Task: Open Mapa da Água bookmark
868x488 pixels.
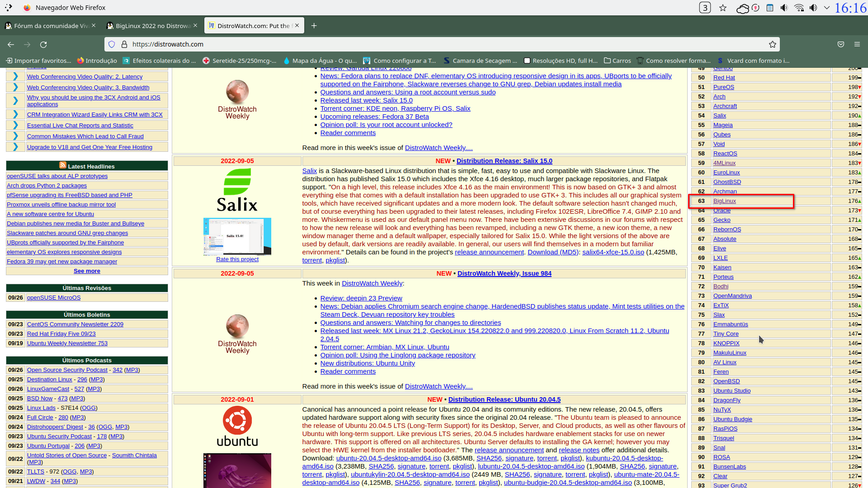Action: (320, 61)
